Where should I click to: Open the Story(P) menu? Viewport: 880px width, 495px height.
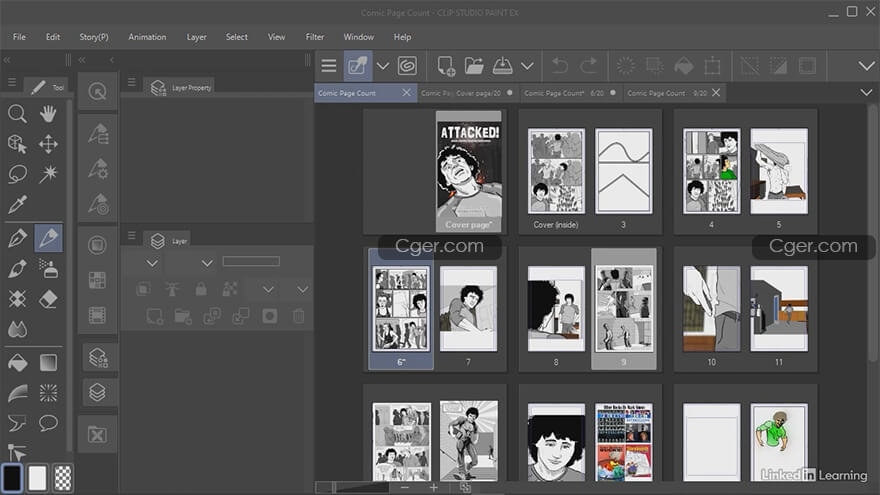point(94,37)
